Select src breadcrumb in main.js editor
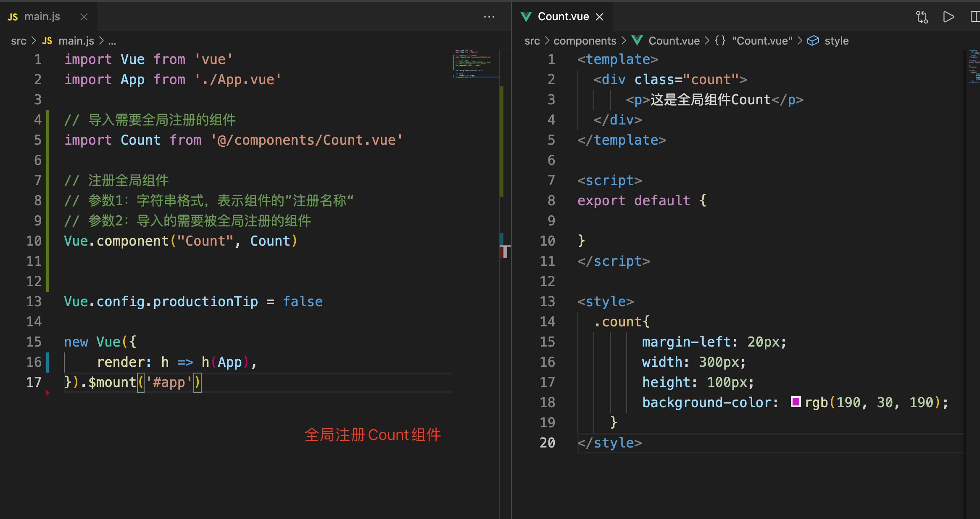Viewport: 980px width, 519px height. (18, 41)
